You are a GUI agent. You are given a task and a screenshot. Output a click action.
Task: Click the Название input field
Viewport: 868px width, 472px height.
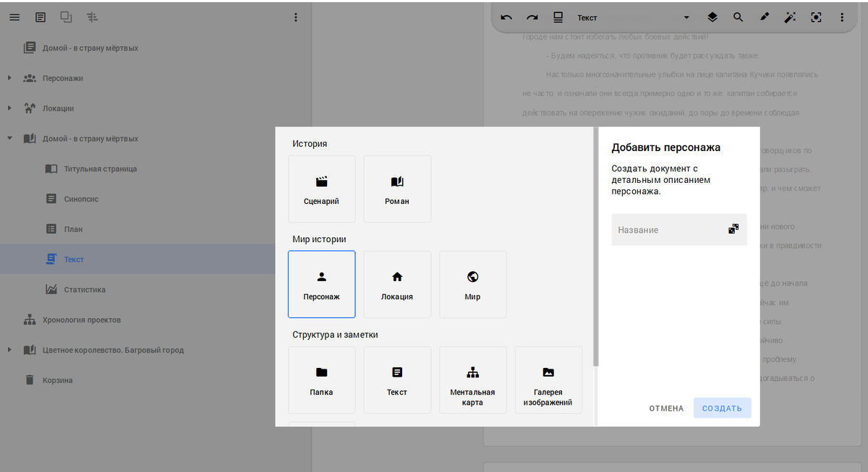point(679,229)
